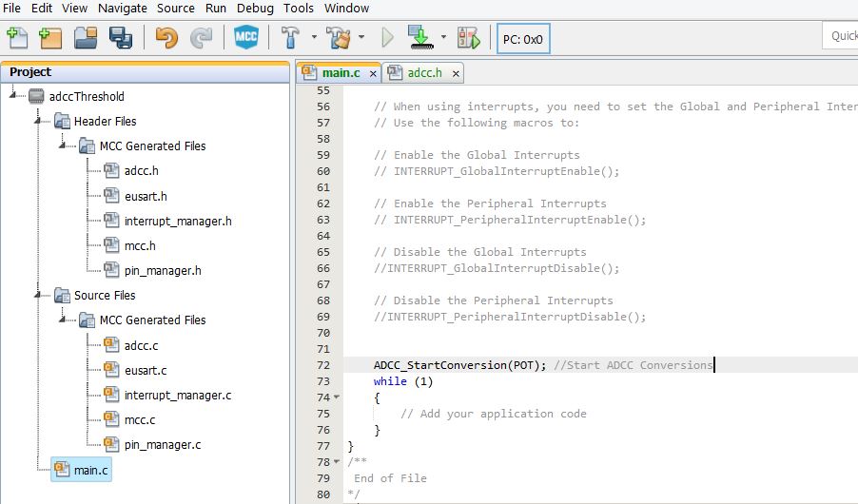Click the New File toolbar icon
This screenshot has width=858, height=504.
pyautogui.click(x=17, y=38)
